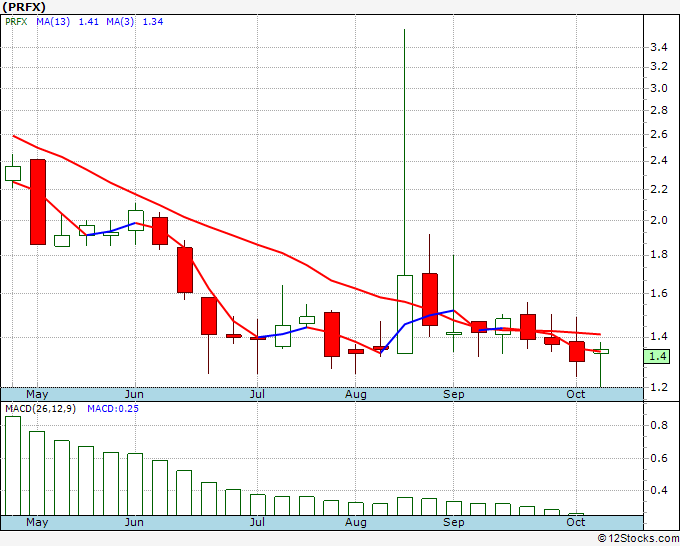The image size is (680, 546).
Task: Select Jul on the price chart axis
Action: pos(257,394)
